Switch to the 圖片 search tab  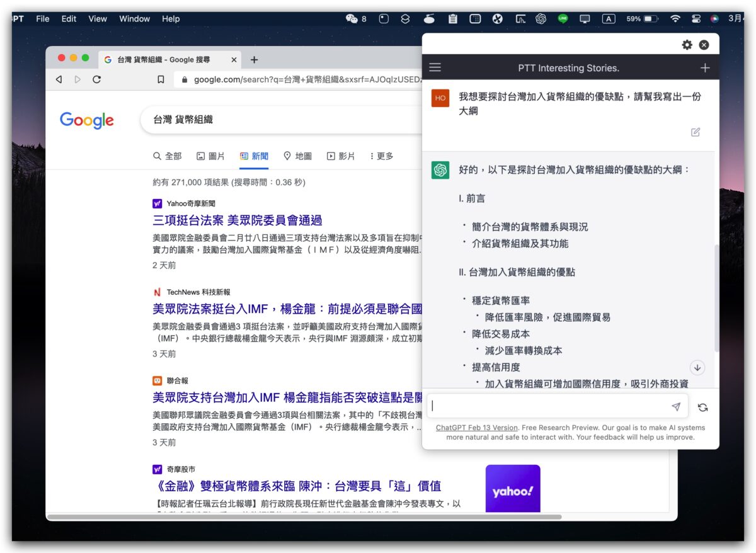210,156
